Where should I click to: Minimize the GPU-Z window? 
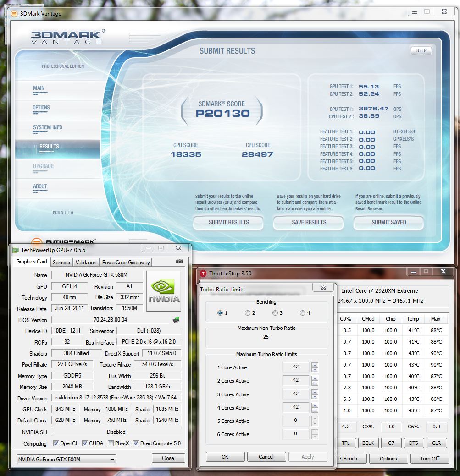[149, 248]
